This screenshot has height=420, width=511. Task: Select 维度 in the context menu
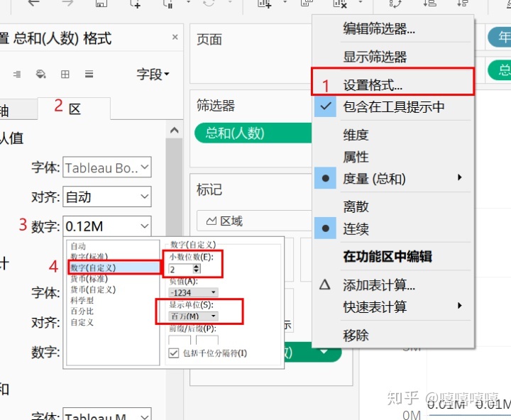pos(392,135)
